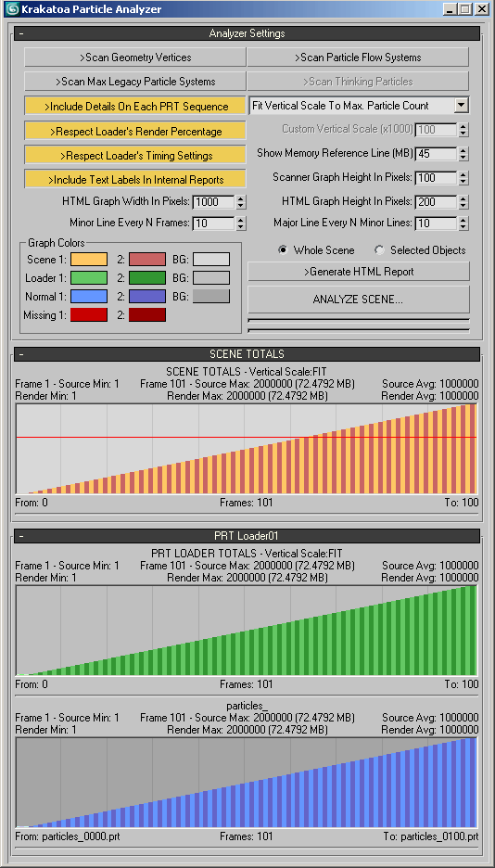The width and height of the screenshot is (495, 868).
Task: Select the Selected Objects radio button
Action: point(379,250)
